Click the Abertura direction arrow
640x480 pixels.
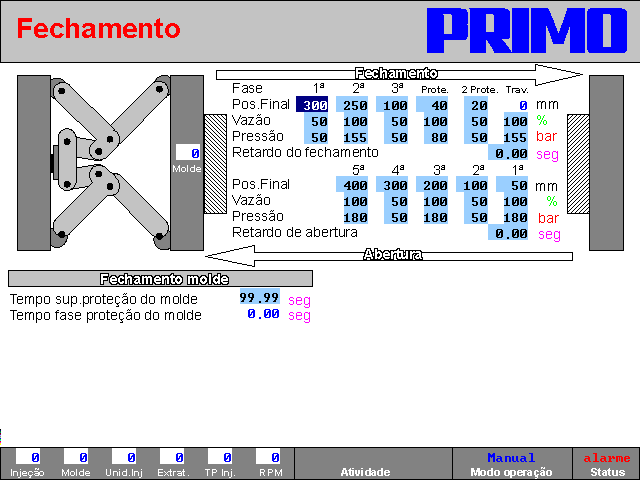tap(389, 256)
